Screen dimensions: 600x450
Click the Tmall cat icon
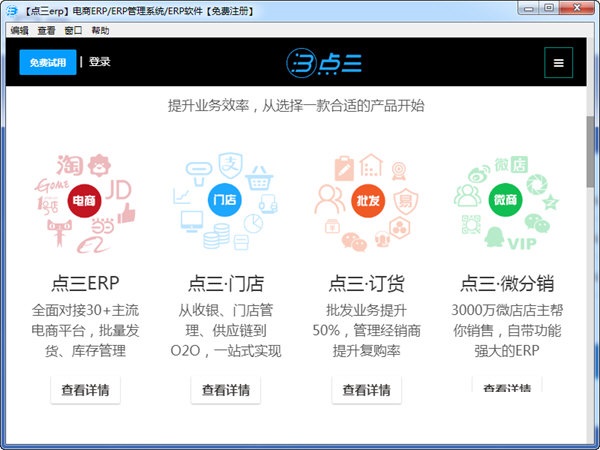(59, 232)
